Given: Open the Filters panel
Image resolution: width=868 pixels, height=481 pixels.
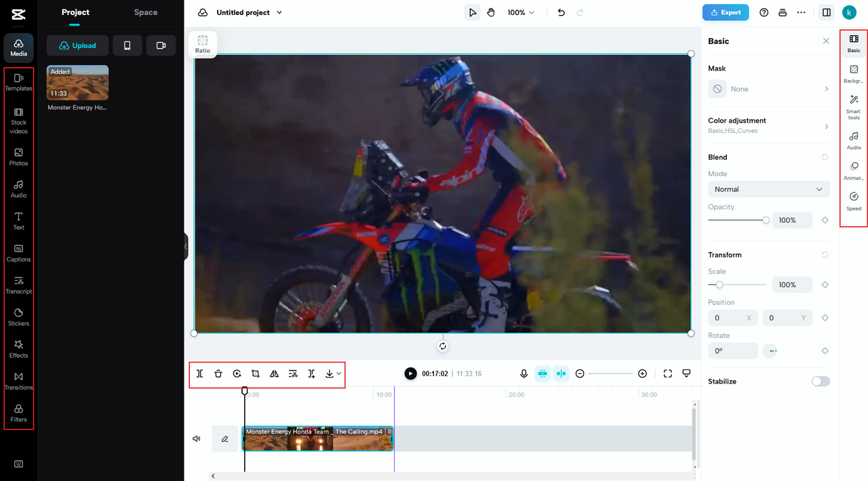Looking at the screenshot, I should [x=18, y=413].
